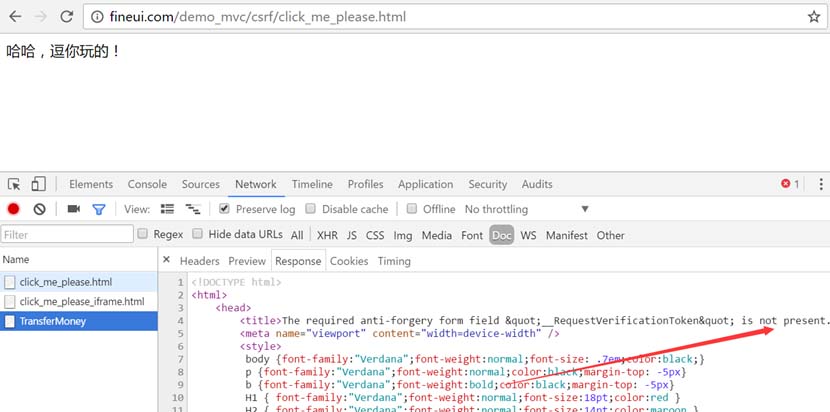The image size is (830, 412).
Task: Switch to overview waterfall view icon
Action: pos(193,209)
